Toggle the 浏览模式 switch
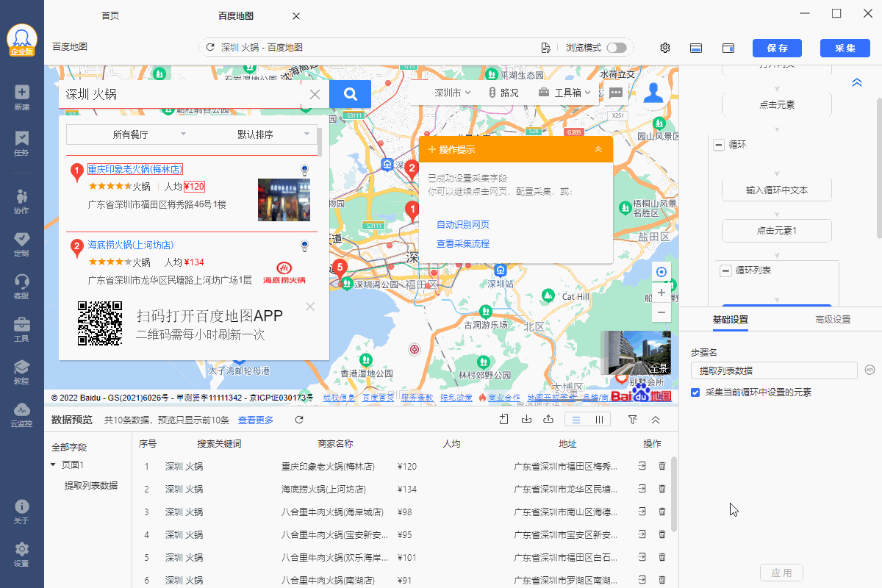Image resolution: width=882 pixels, height=588 pixels. pyautogui.click(x=617, y=48)
